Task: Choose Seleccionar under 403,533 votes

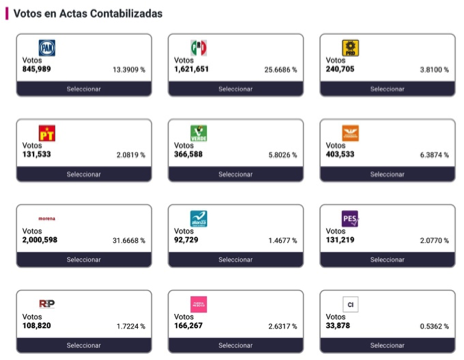Action: (x=387, y=174)
